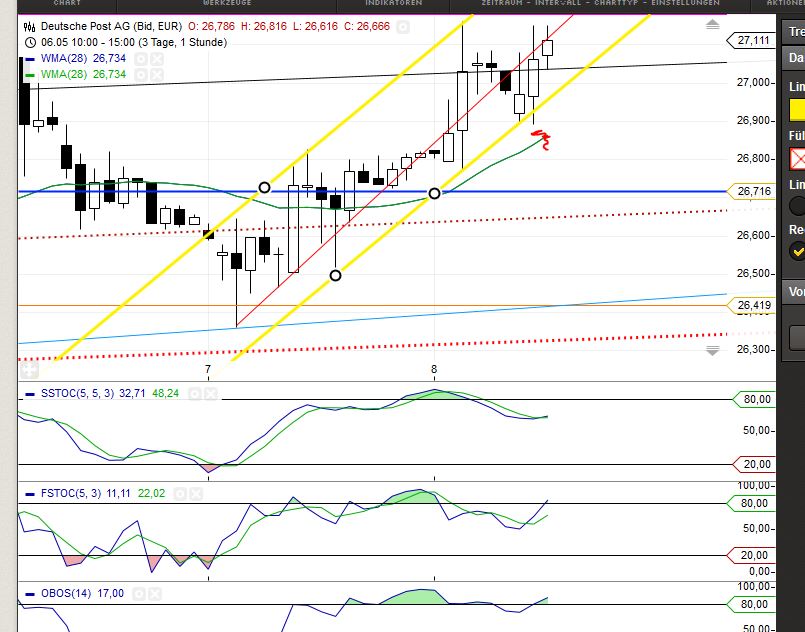The image size is (805, 632).
Task: Open the WERKZEUGE menu
Action: click(227, 3)
